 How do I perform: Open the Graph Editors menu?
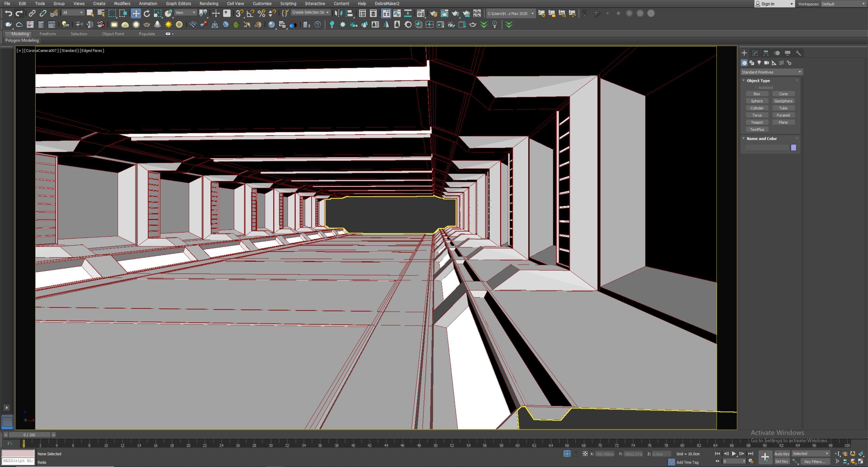pyautogui.click(x=178, y=4)
